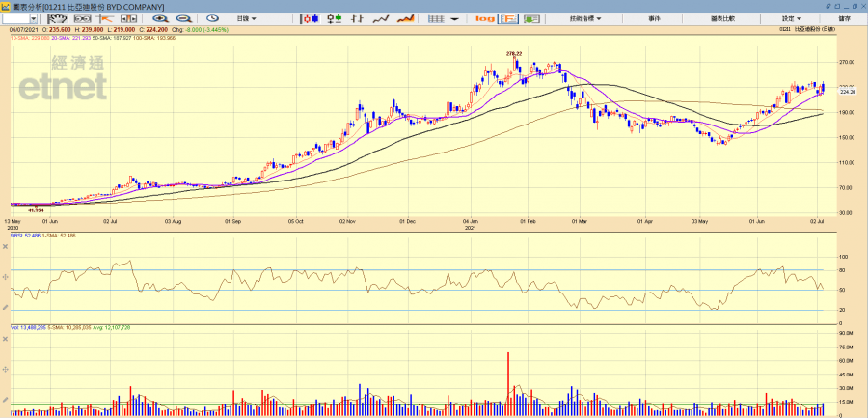Toggle the highlighted chart legend display button
The width and height of the screenshot is (868, 418).
point(508,18)
